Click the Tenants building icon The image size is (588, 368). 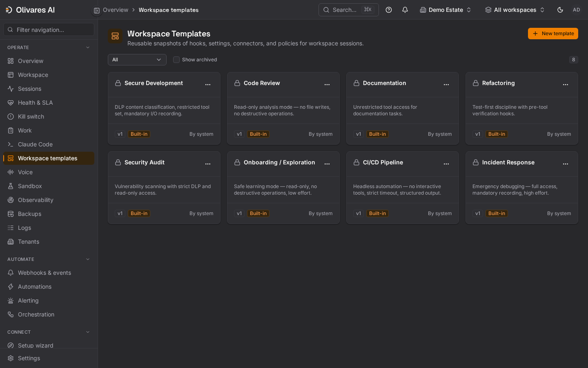coord(11,242)
